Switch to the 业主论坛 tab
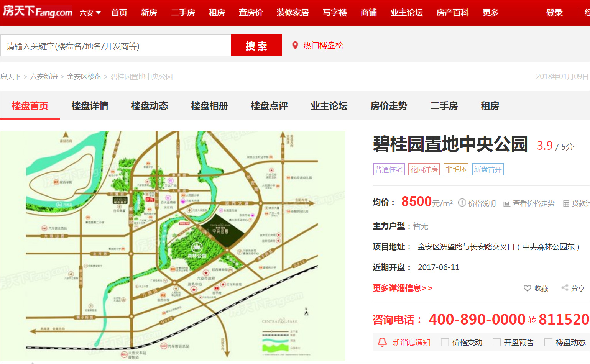This screenshot has width=590, height=364. tap(329, 106)
